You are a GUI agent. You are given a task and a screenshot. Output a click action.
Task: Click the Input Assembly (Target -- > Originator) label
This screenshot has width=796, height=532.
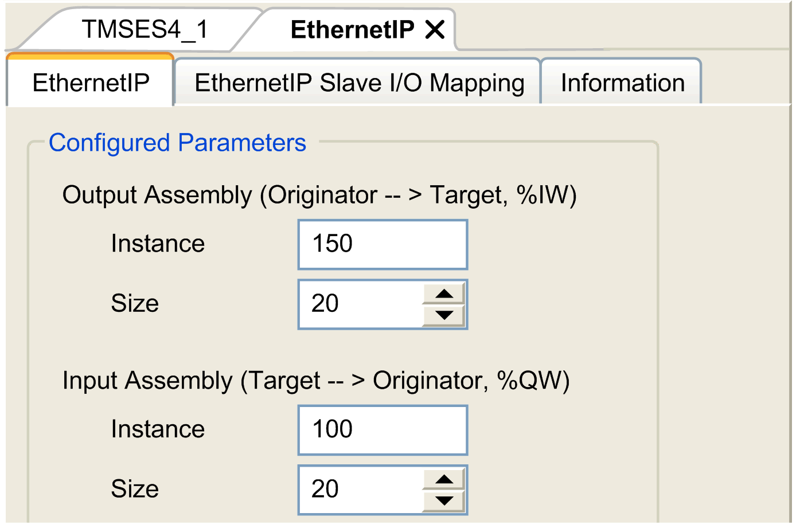pos(315,381)
